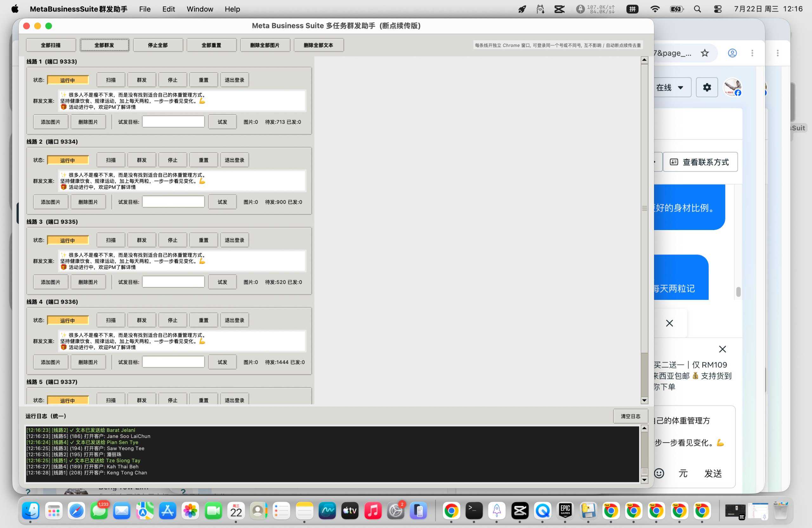Open the Apple menu

pos(15,9)
